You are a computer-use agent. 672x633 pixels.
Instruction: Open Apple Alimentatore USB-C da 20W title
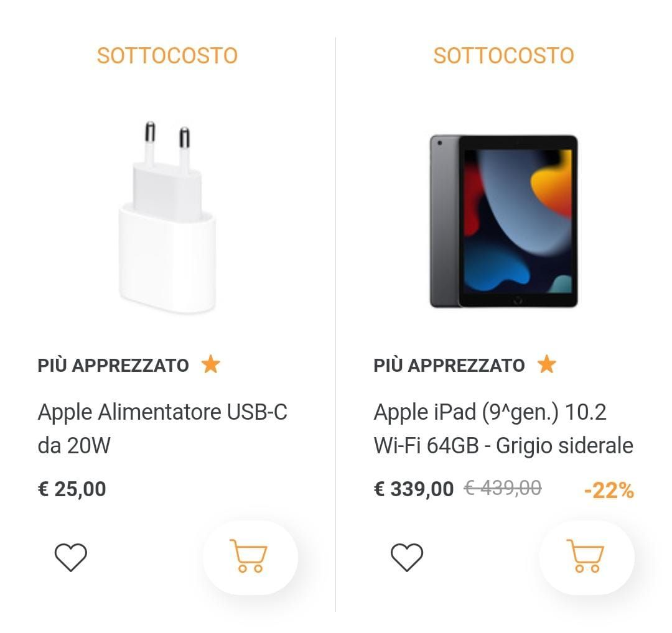162,428
